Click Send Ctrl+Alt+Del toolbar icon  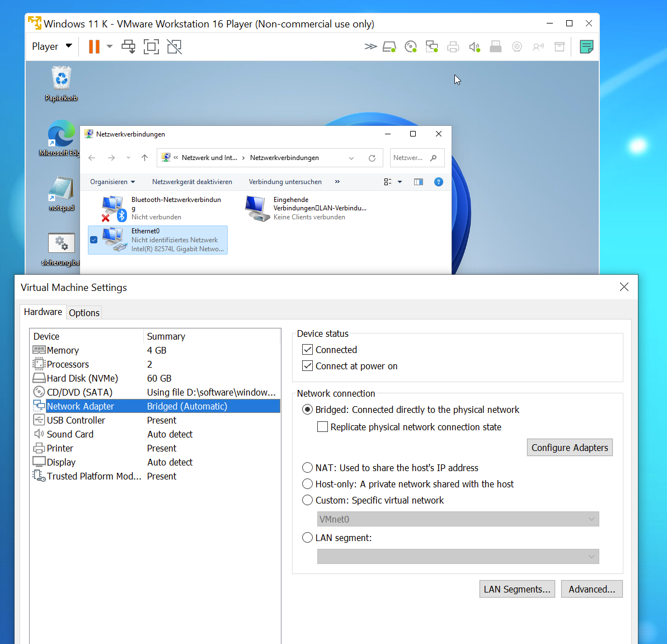tap(129, 46)
